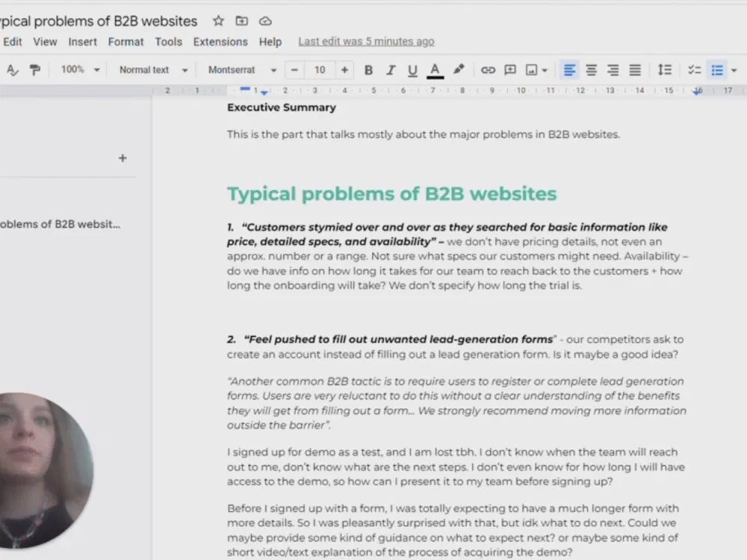Star this document
The width and height of the screenshot is (747, 560).
coord(218,21)
